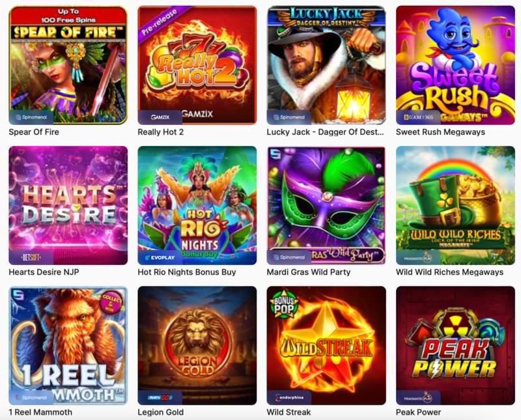Screen dimensions: 521x420
Task: Launch the Hot Rio Nights Bonus Buy thumbnail
Action: (x=197, y=205)
